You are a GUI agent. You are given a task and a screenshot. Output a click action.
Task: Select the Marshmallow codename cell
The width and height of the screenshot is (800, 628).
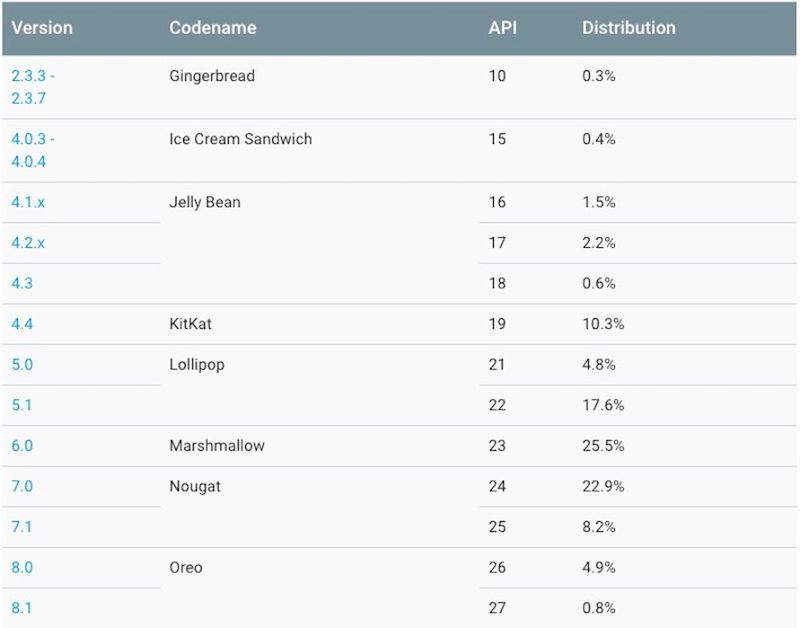pyautogui.click(x=217, y=446)
